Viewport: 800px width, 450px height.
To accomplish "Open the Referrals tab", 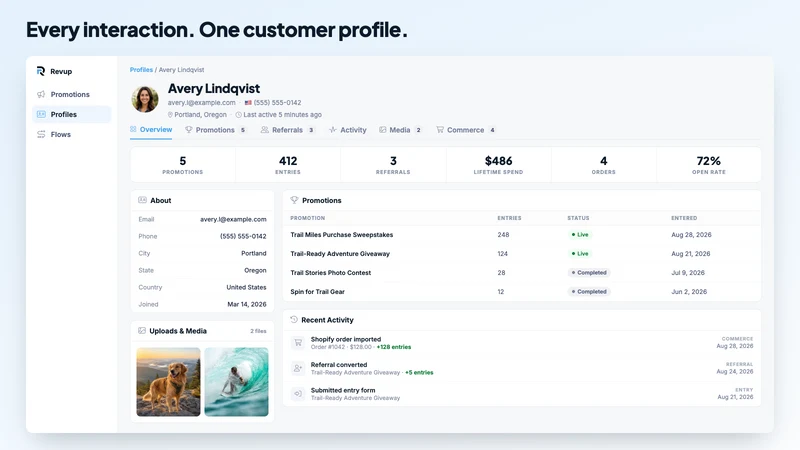I will point(287,130).
